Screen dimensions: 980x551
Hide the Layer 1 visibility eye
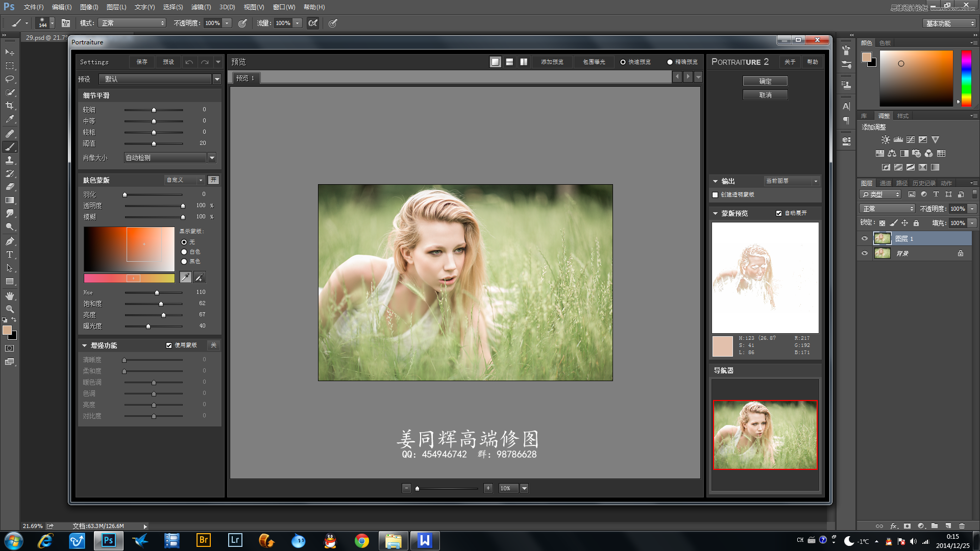click(865, 238)
